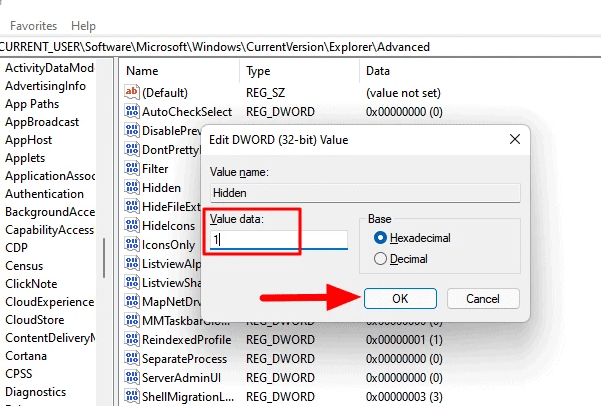Click the IconsOnly DWORD icon
Image resolution: width=601 pixels, height=406 pixels.
coord(131,244)
